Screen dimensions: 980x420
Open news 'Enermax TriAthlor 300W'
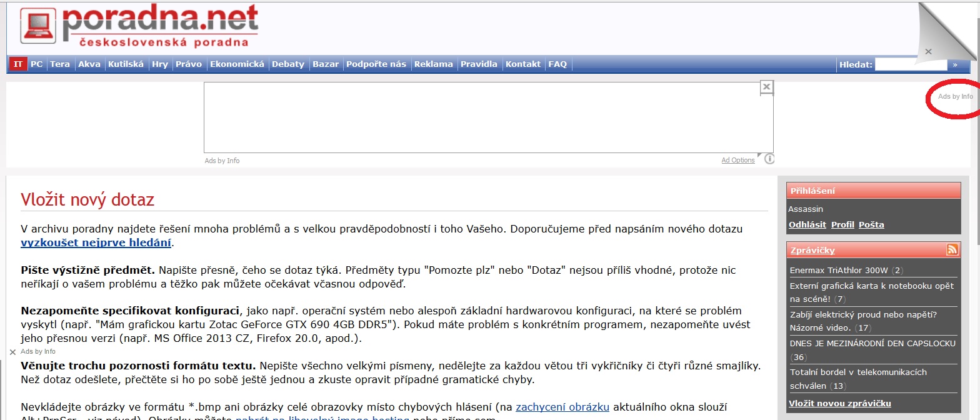coord(839,271)
